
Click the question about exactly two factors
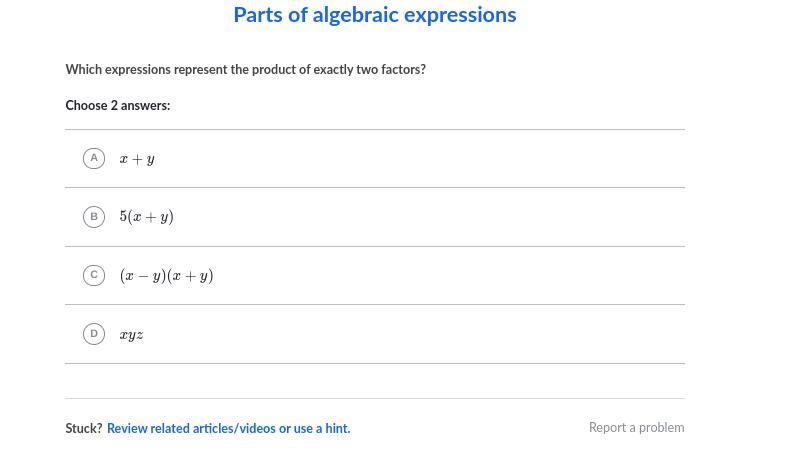246,69
